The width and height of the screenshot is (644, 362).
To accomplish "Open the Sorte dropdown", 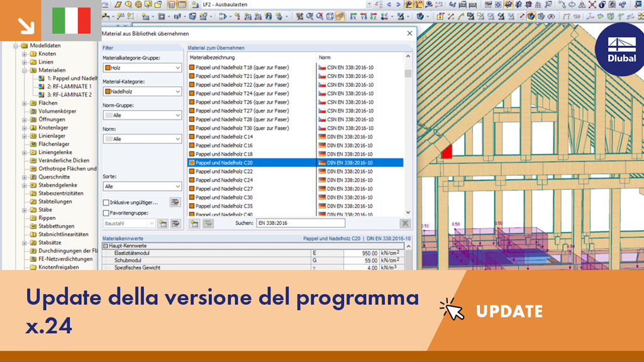I will click(x=142, y=186).
